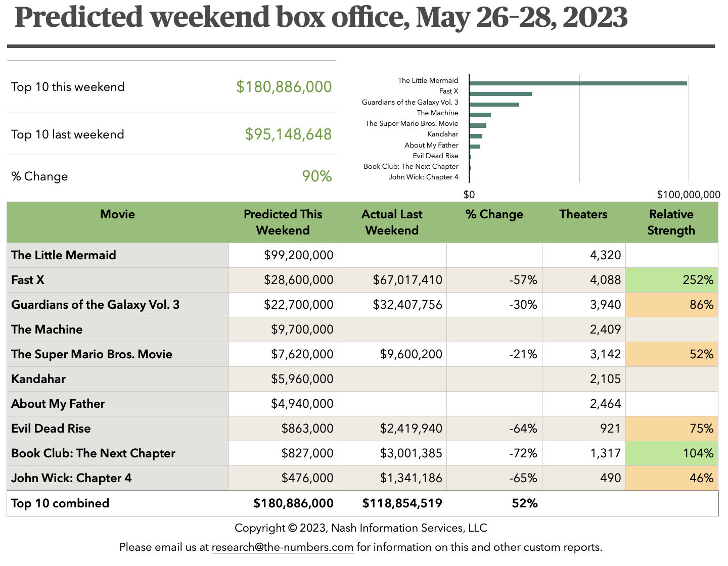Screen dimensions: 728x566
Task: Click the Top 10 combined row label
Action: point(60,503)
